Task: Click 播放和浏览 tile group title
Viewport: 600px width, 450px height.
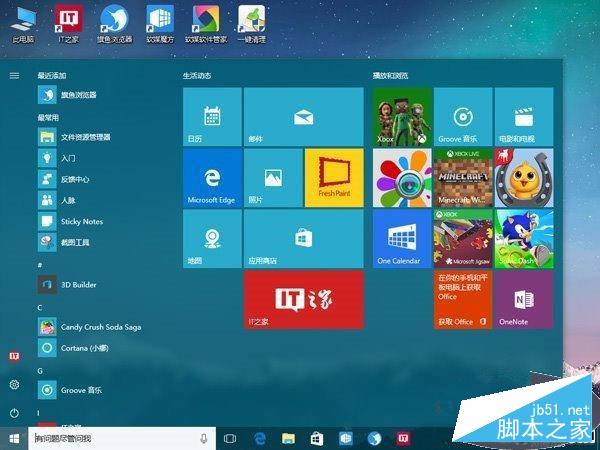Action: pyautogui.click(x=391, y=75)
